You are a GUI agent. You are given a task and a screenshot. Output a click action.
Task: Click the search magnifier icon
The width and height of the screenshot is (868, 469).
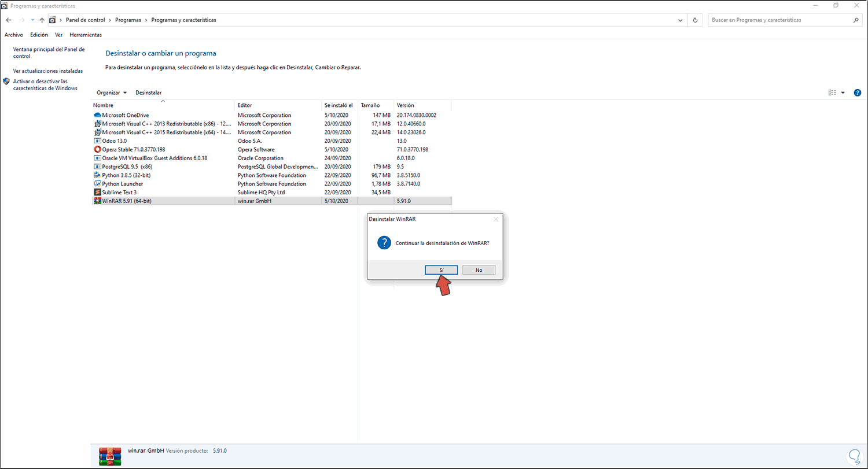856,20
